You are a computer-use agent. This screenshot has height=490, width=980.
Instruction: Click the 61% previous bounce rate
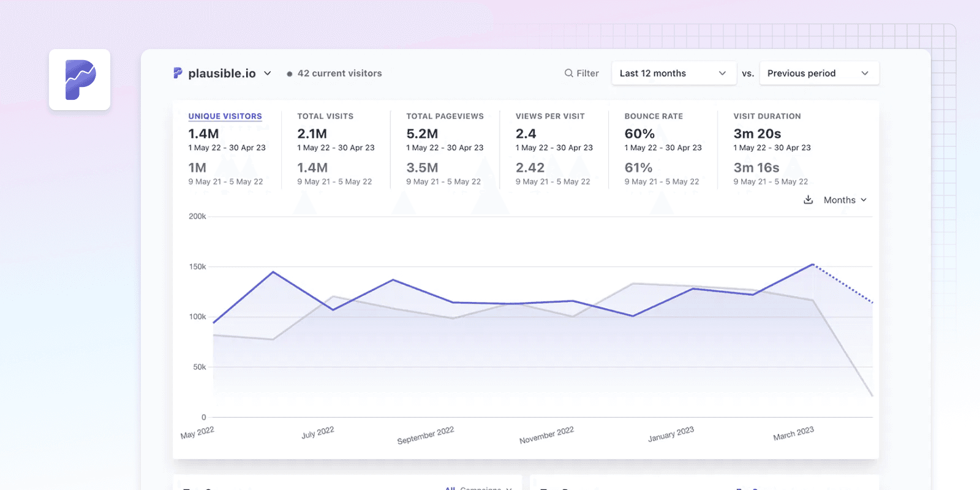click(638, 168)
